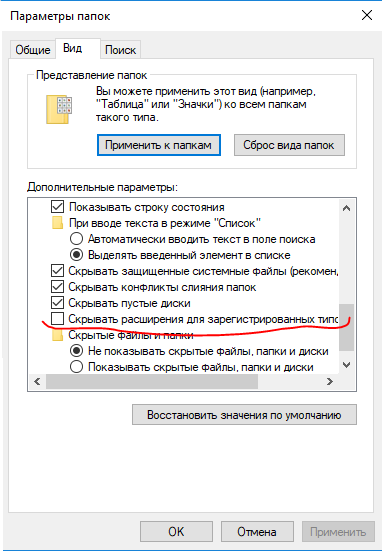Click the Скрытые файлы и папки row
Viewport: 382px width, 551px height.
pos(131,335)
